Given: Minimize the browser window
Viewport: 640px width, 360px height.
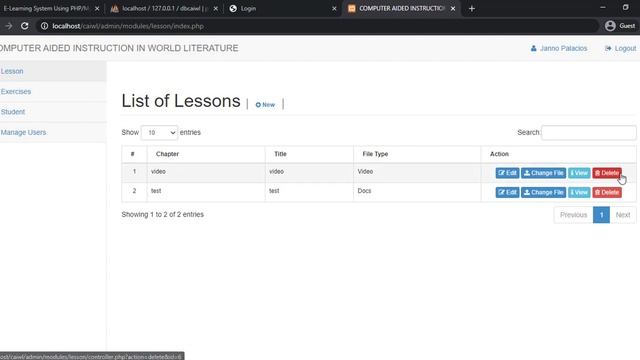Looking at the screenshot, I should pyautogui.click(x=602, y=7).
